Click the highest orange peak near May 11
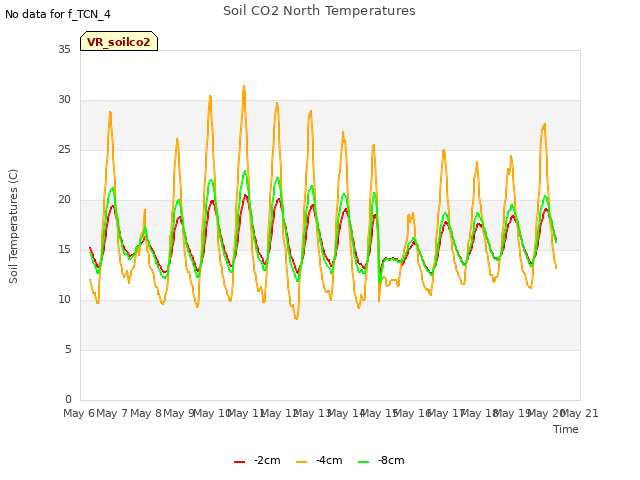The width and height of the screenshot is (640, 480). tap(244, 87)
